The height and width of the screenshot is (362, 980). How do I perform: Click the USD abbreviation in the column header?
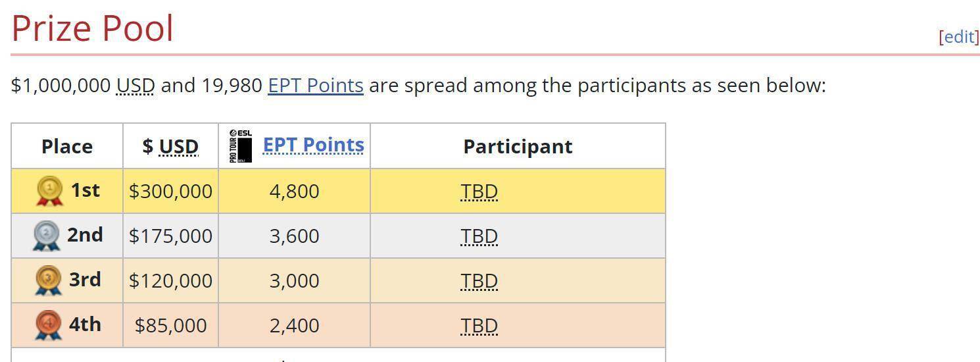179,146
